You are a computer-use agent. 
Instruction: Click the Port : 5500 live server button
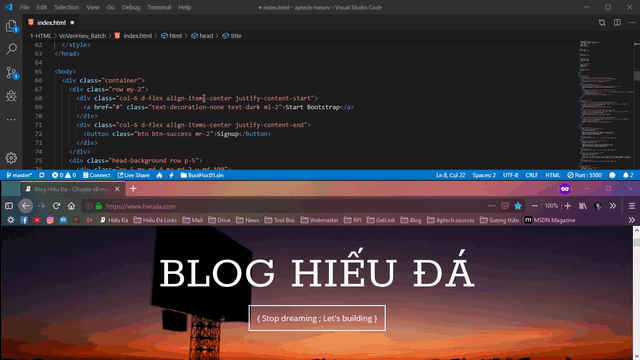tap(584, 175)
